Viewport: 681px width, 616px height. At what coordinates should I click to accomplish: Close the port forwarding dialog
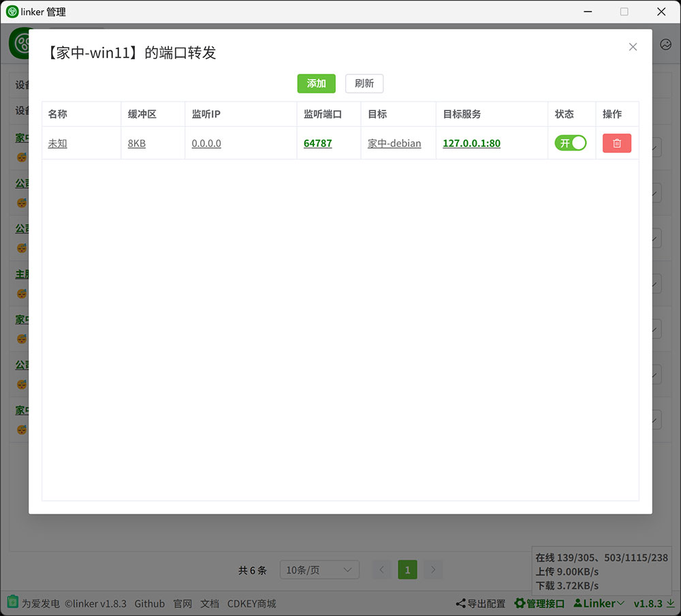click(x=633, y=47)
